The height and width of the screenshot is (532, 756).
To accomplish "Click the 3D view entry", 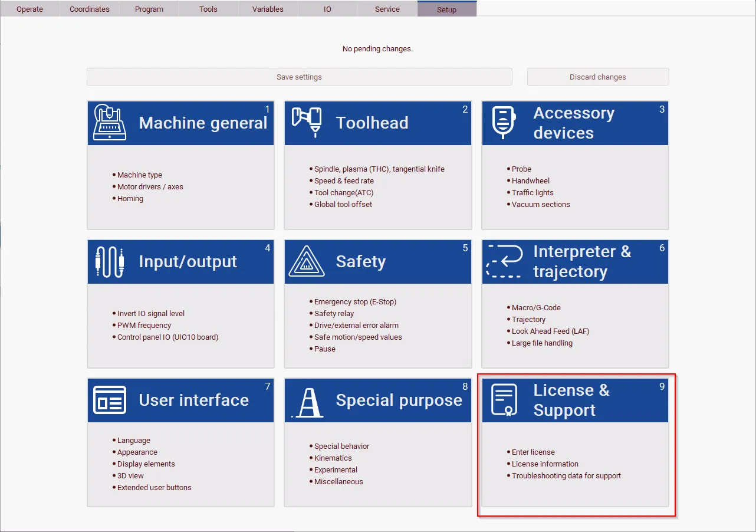I will (x=130, y=475).
